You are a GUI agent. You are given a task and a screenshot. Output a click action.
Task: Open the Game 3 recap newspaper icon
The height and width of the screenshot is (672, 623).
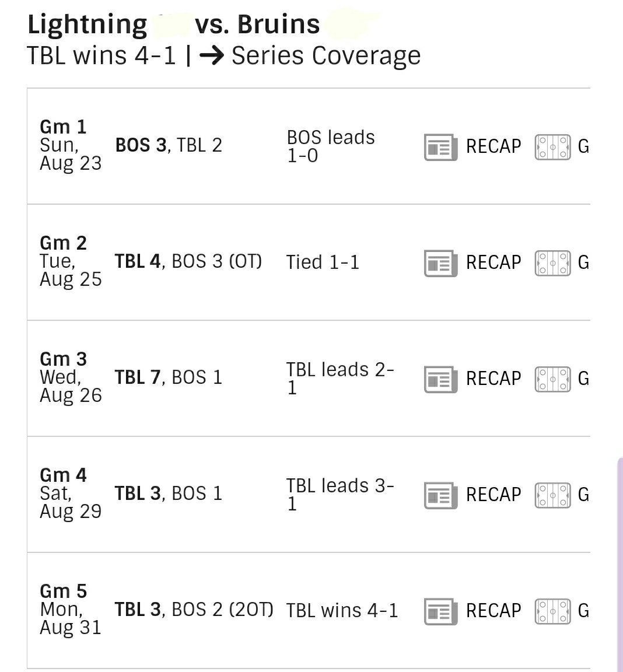click(440, 379)
